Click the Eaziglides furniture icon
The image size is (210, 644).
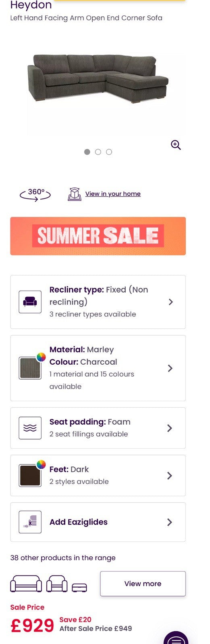30,522
